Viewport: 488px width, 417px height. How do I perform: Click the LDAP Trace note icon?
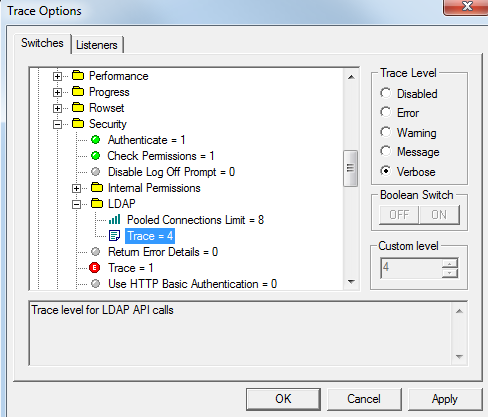(x=114, y=236)
